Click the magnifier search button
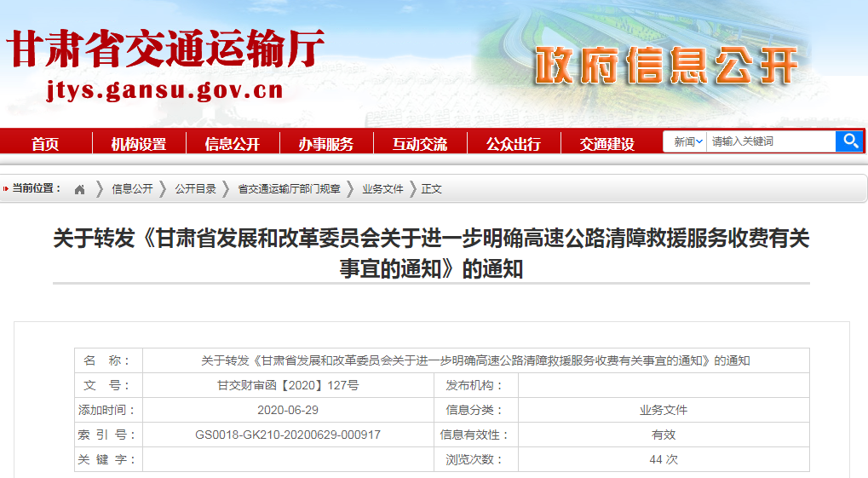 point(849,141)
